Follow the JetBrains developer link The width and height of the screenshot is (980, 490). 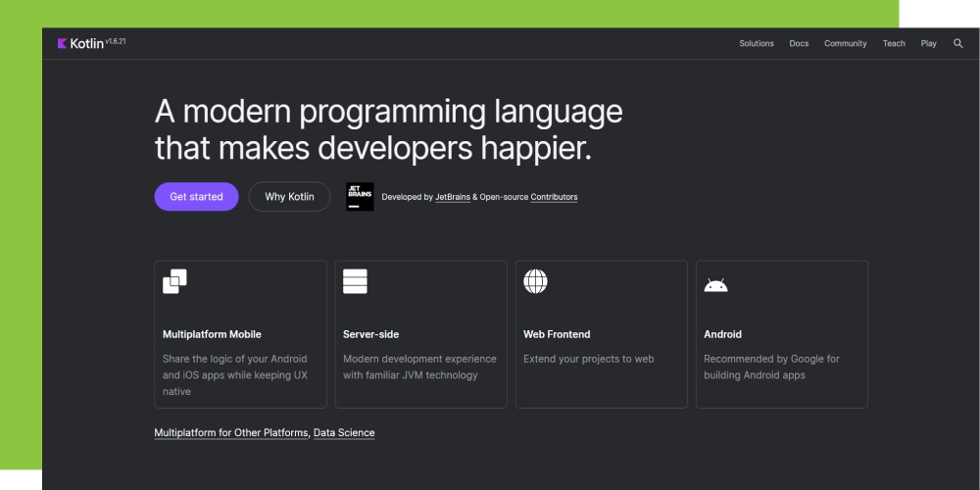coord(453,197)
